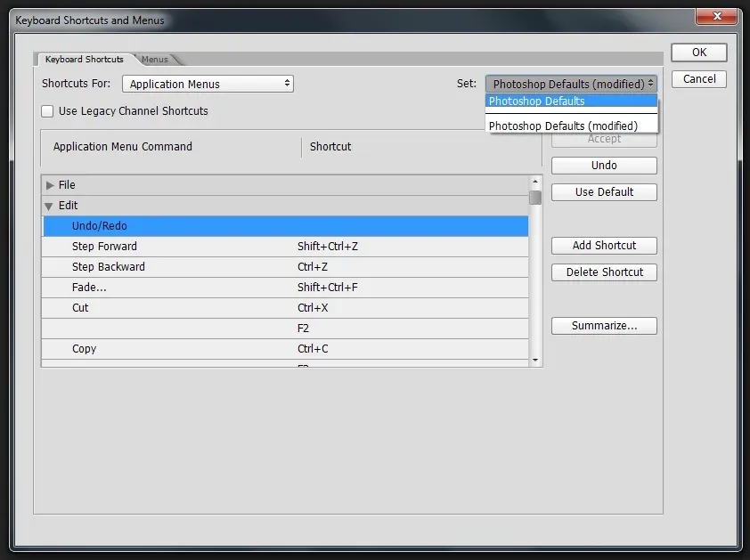Image resolution: width=750 pixels, height=560 pixels.
Task: Select the Fade... command row
Action: pos(285,288)
